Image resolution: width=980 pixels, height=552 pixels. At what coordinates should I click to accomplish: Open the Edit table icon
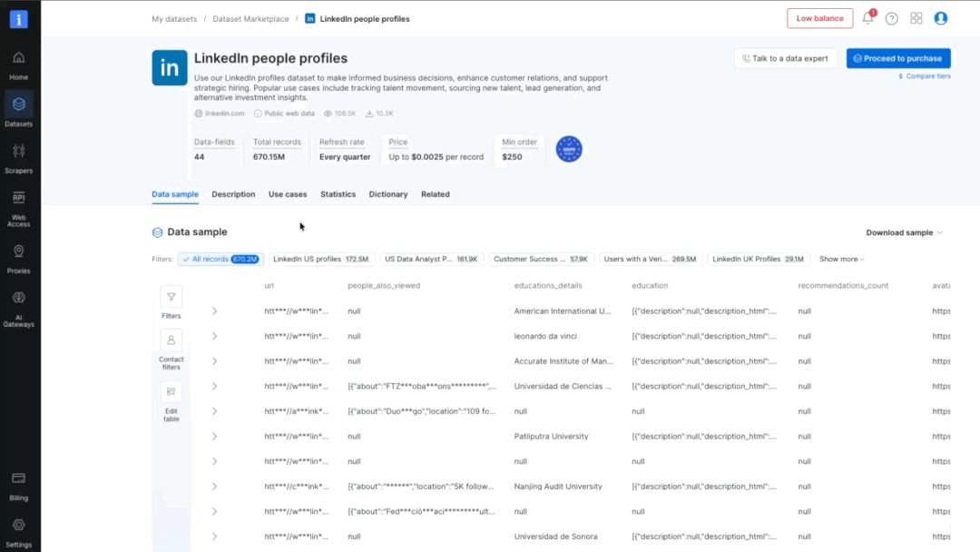click(x=171, y=392)
